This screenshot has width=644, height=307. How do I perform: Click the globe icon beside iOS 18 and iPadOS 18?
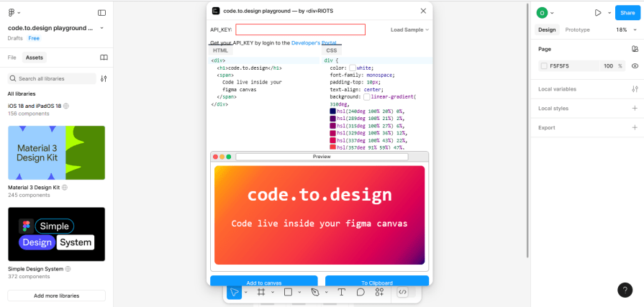tap(66, 106)
